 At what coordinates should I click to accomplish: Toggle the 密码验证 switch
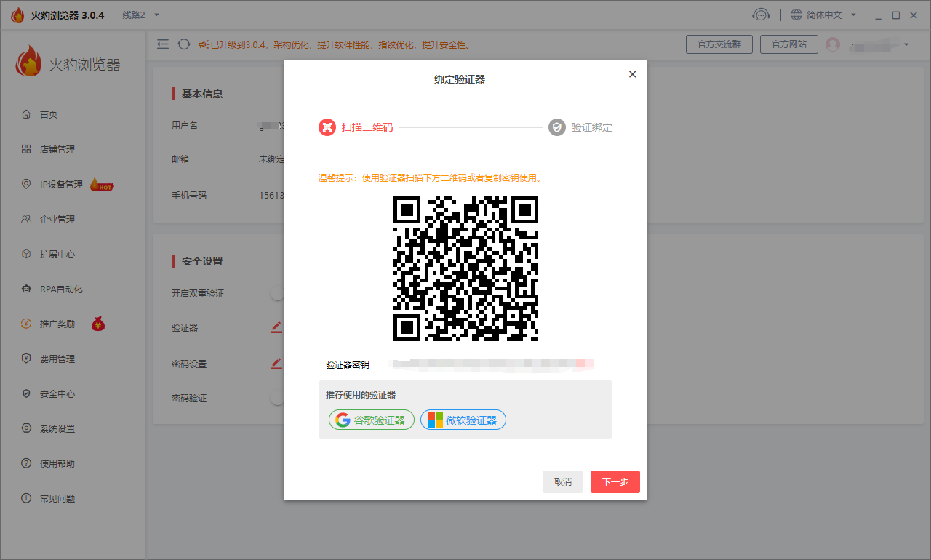click(x=277, y=397)
